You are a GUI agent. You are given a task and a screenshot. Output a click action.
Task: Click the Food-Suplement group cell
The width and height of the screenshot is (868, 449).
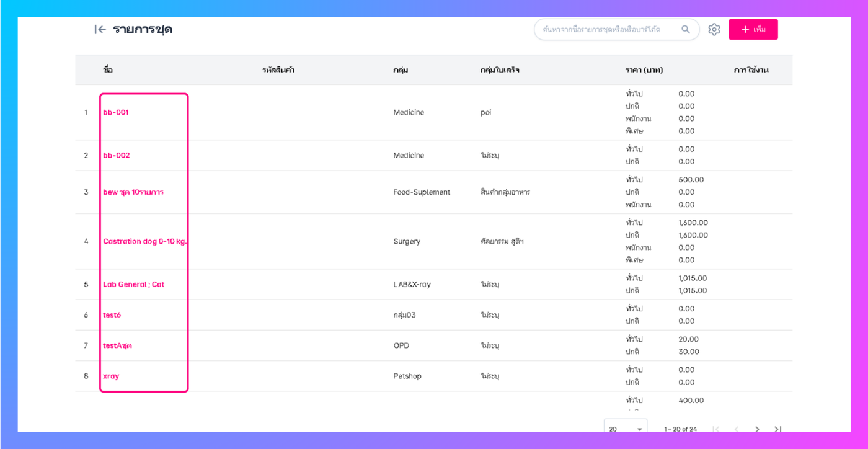pyautogui.click(x=422, y=192)
